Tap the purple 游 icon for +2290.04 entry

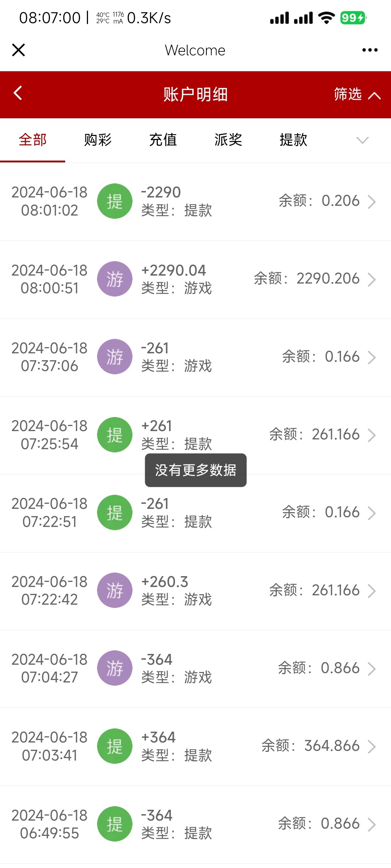click(x=115, y=279)
